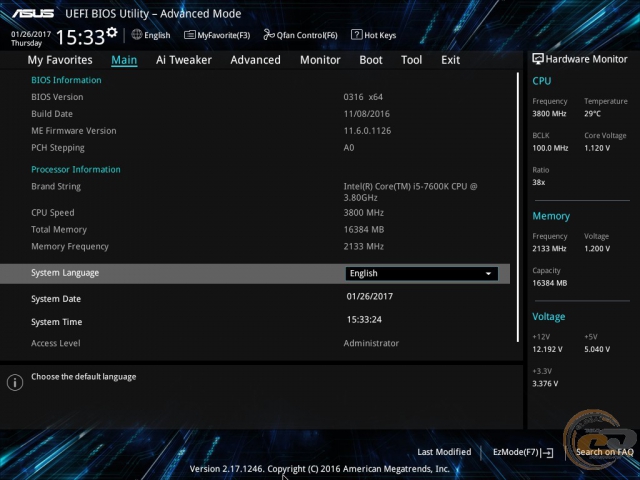640x480 pixels.
Task: Open the Ai Tweaker tab
Action: 184,60
